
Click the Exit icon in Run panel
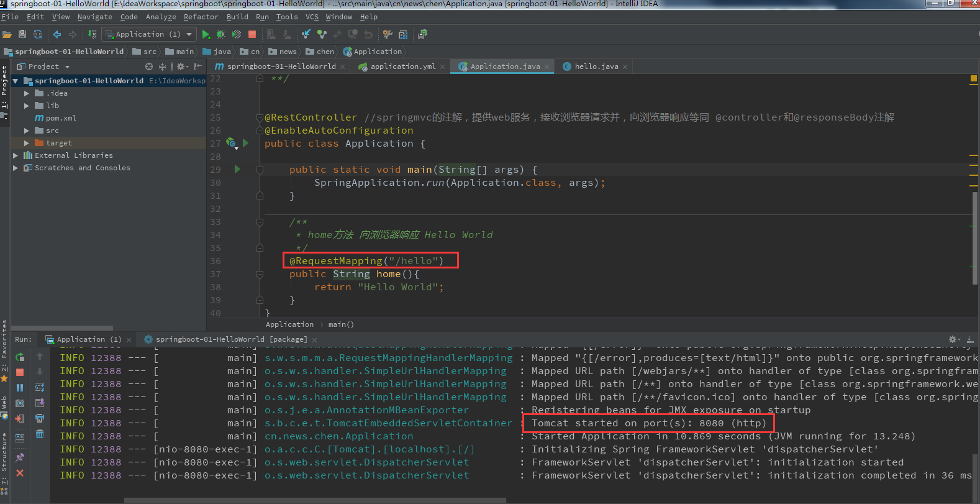pos(20,418)
